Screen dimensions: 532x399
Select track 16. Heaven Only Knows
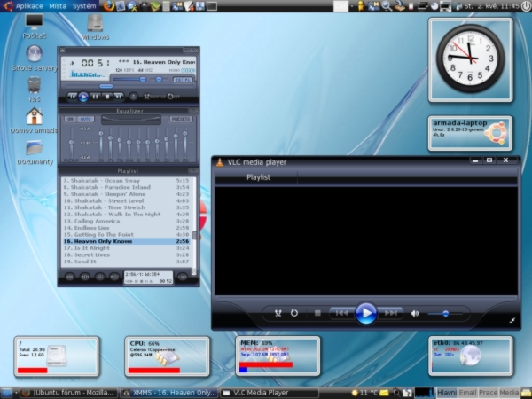(126, 241)
